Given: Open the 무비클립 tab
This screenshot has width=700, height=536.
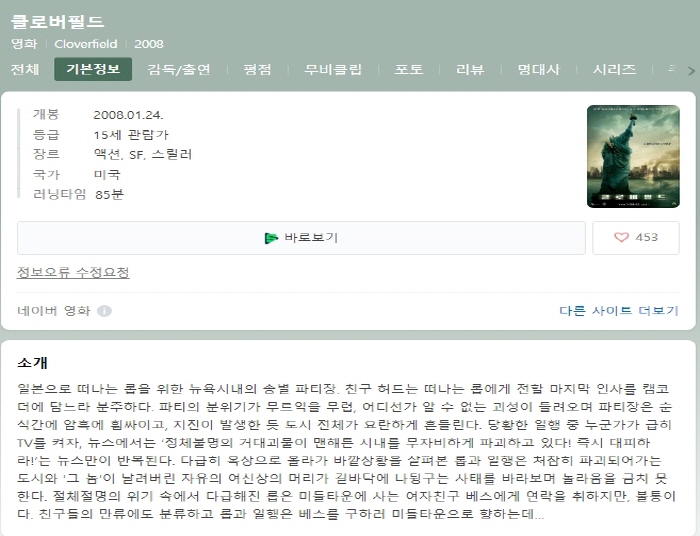Looking at the screenshot, I should click(333, 70).
